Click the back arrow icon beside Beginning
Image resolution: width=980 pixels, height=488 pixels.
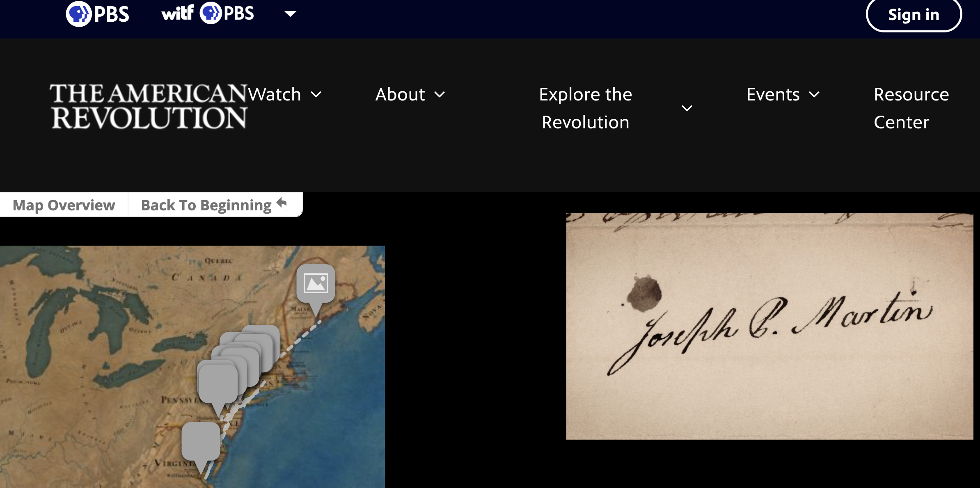pyautogui.click(x=282, y=203)
